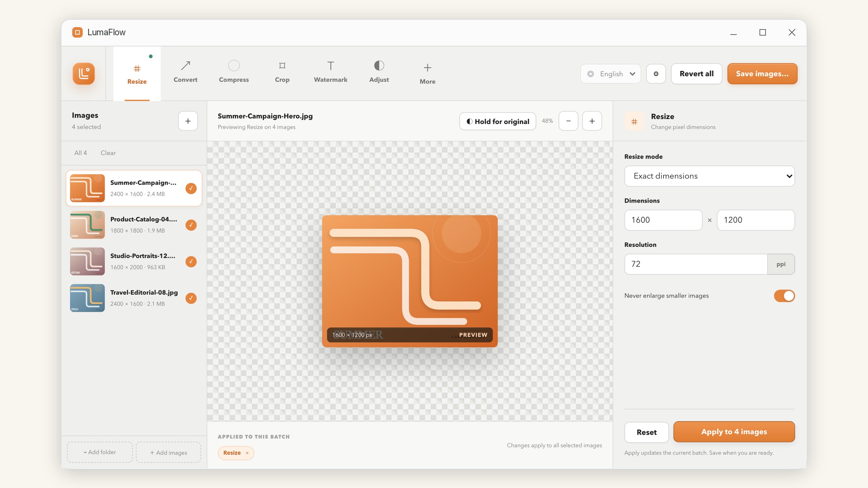Click the Summer-Campaign-Hero.jpg title

tap(265, 116)
